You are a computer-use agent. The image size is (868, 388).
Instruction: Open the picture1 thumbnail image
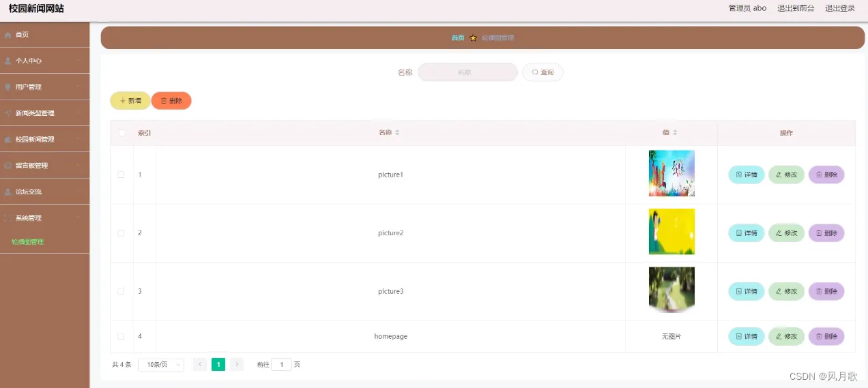(x=671, y=173)
